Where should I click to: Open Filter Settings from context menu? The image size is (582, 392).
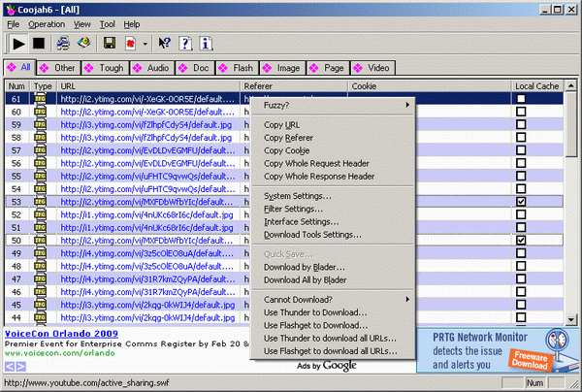click(333, 209)
